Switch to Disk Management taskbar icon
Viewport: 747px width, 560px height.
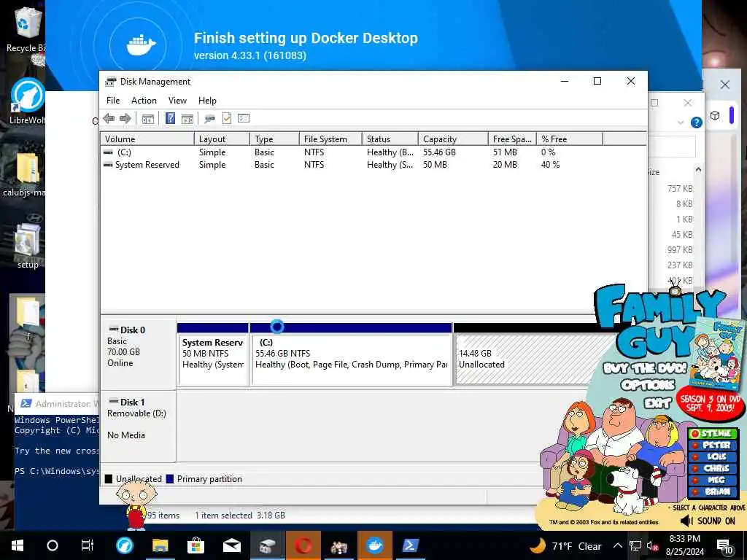tap(267, 545)
